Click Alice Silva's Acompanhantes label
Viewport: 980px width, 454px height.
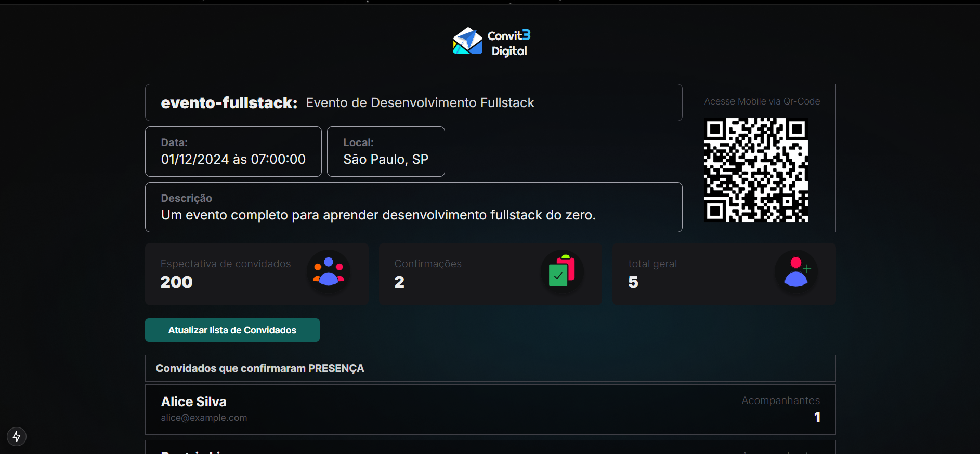(x=780, y=400)
